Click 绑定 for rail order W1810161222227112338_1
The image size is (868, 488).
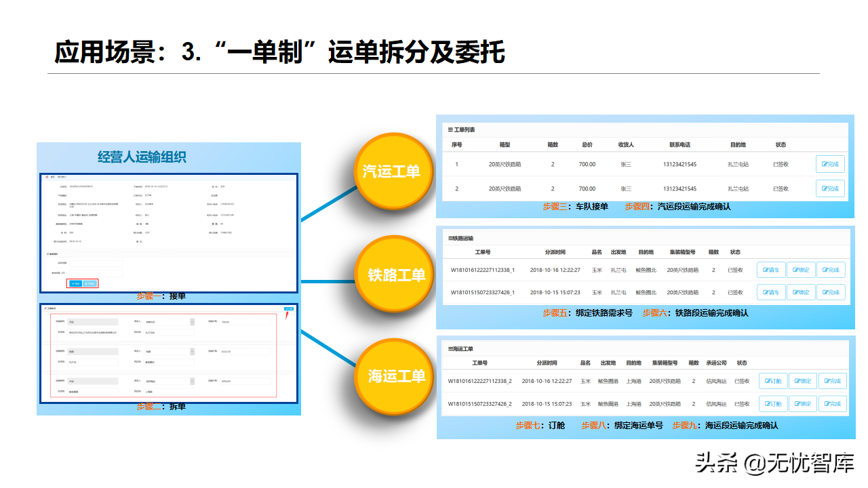801,270
